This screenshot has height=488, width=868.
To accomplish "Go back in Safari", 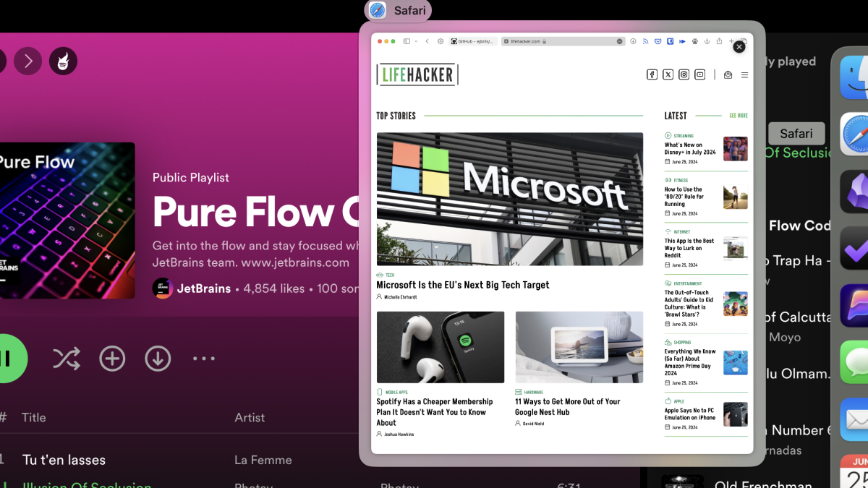I will click(427, 41).
